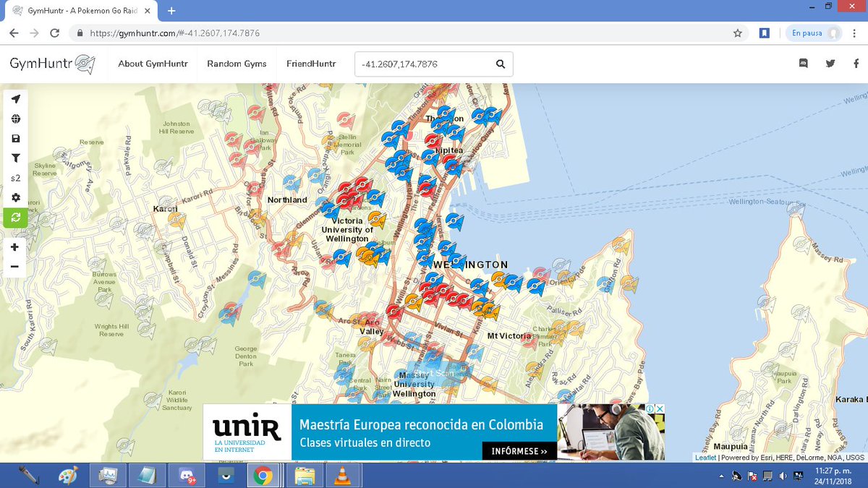Open Chrome in the taskbar
Image resolution: width=868 pixels, height=488 pixels.
pyautogui.click(x=264, y=476)
